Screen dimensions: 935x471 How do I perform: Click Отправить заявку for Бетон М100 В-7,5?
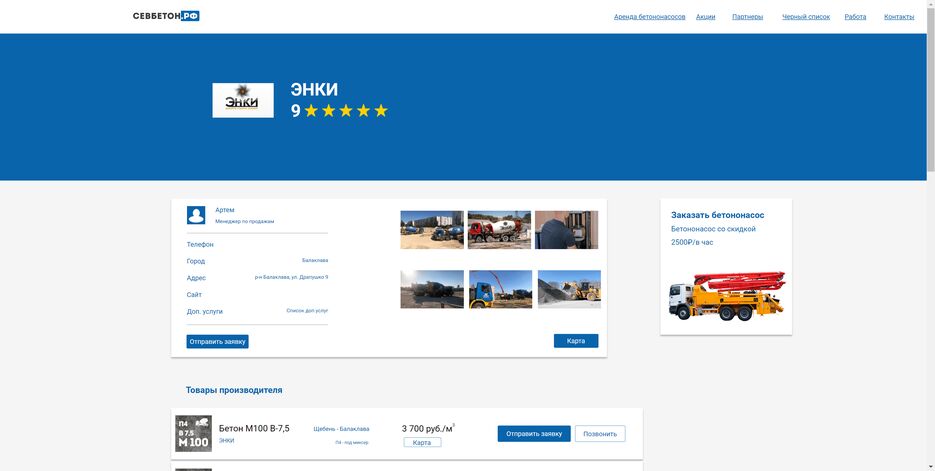(534, 433)
